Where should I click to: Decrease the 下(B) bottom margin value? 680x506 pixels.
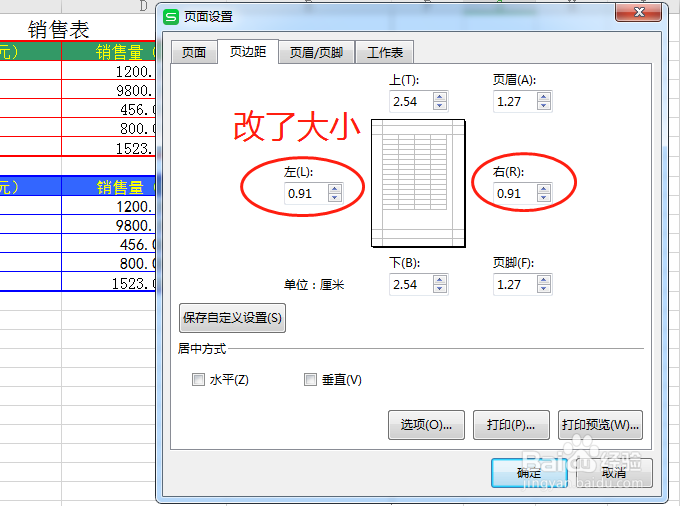pos(440,289)
